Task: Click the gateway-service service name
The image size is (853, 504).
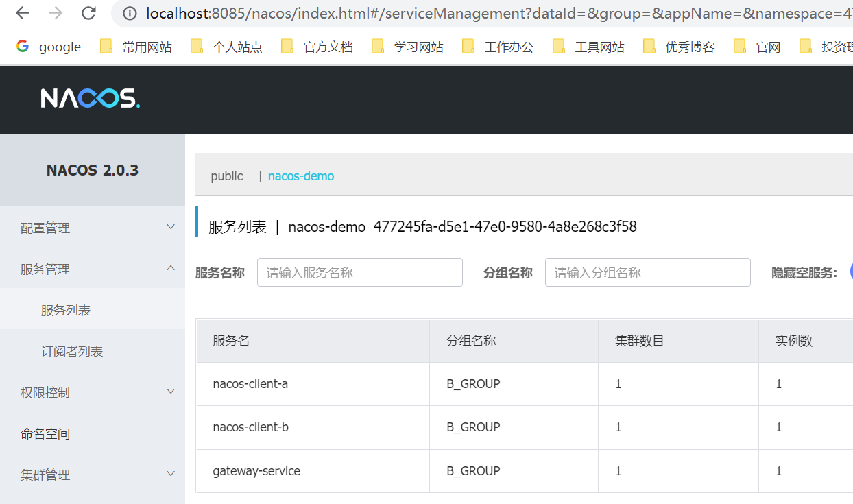Action: pos(256,471)
